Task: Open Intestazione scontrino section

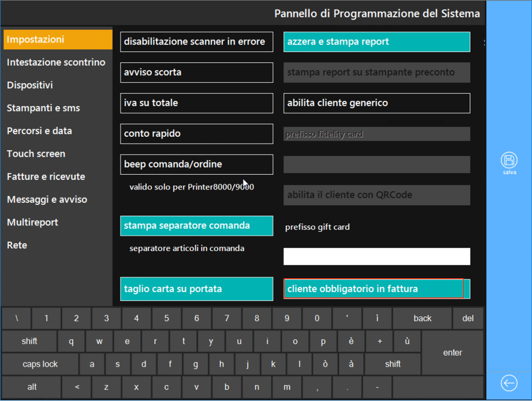Action: pyautogui.click(x=56, y=62)
